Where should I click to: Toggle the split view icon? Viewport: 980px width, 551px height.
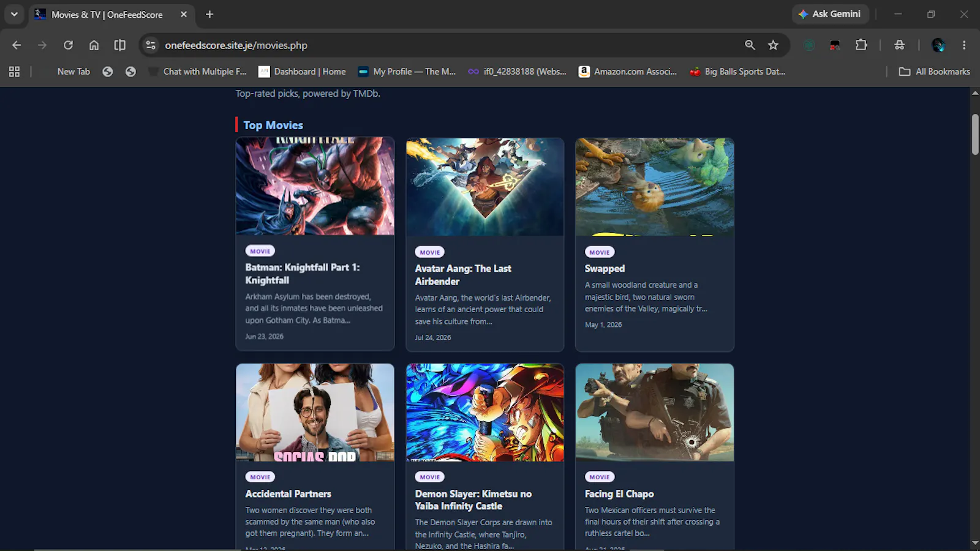(x=120, y=45)
